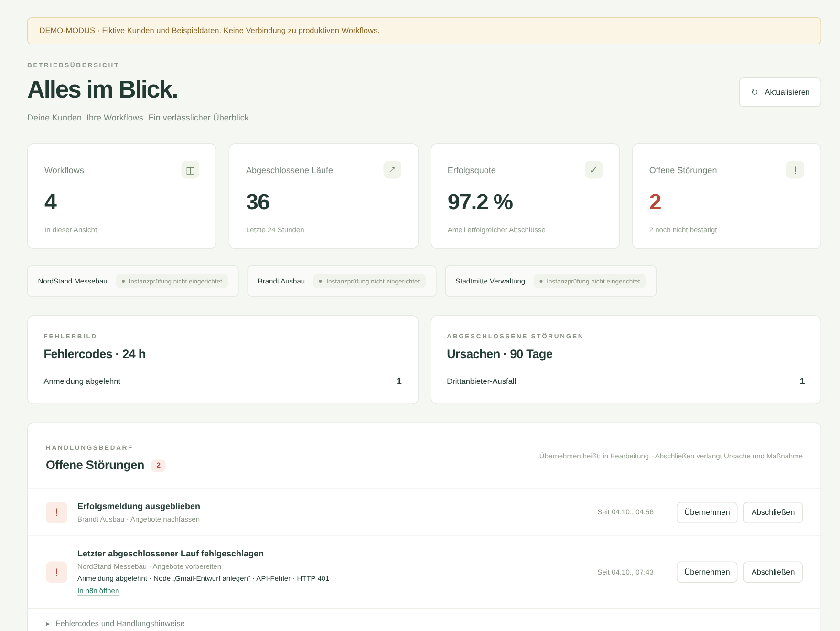
Task: Click 'Fehlercodes · 24 h' heading
Action: coord(95,354)
